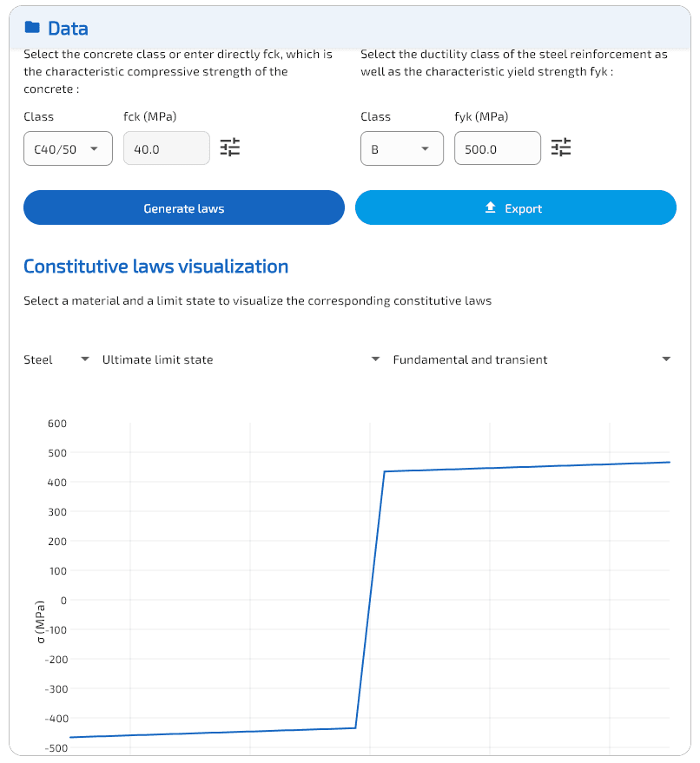Image resolution: width=700 pixels, height=763 pixels.
Task: Click the fyk (MPa) field label
Action: click(481, 116)
